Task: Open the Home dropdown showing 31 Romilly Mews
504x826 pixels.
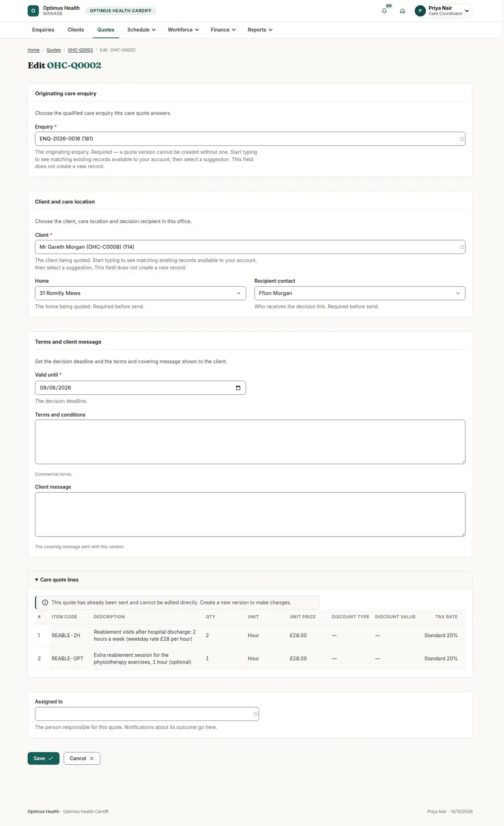Action: pyautogui.click(x=140, y=293)
